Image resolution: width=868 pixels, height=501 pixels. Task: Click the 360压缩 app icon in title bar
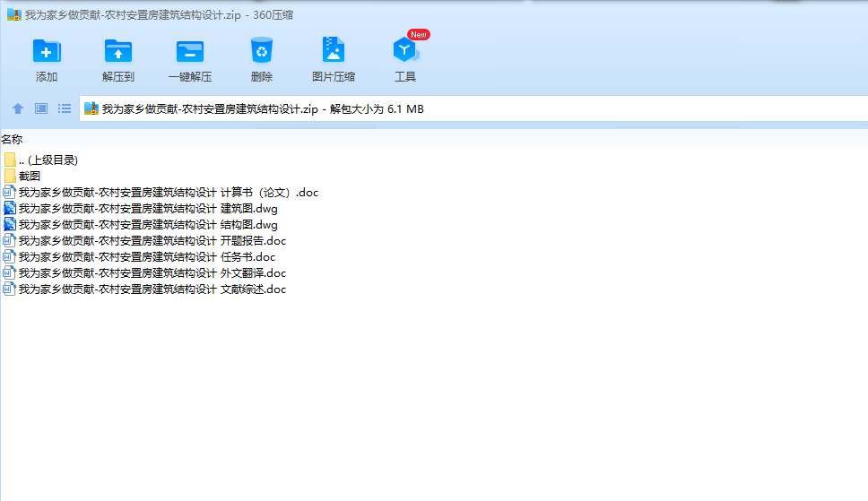coord(13,14)
